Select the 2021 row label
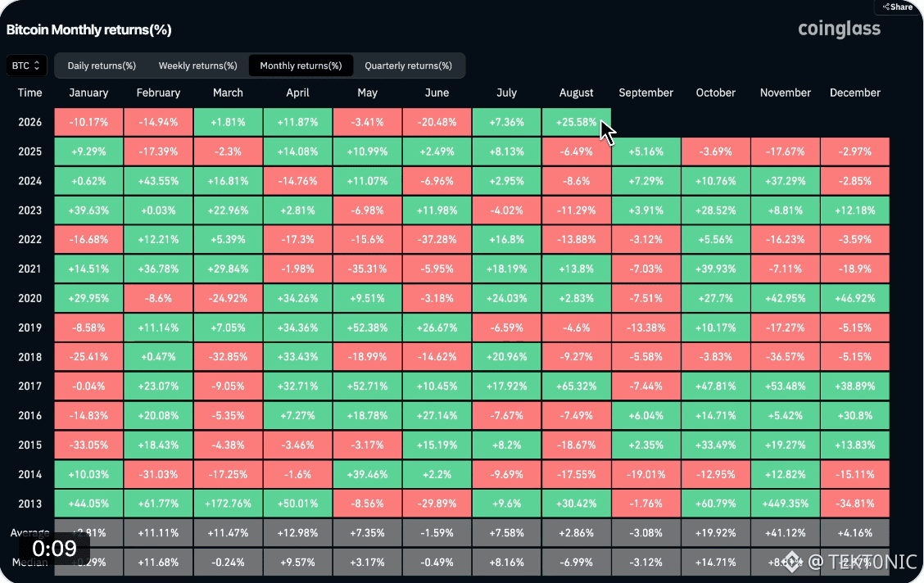This screenshot has width=924, height=583. [x=29, y=269]
